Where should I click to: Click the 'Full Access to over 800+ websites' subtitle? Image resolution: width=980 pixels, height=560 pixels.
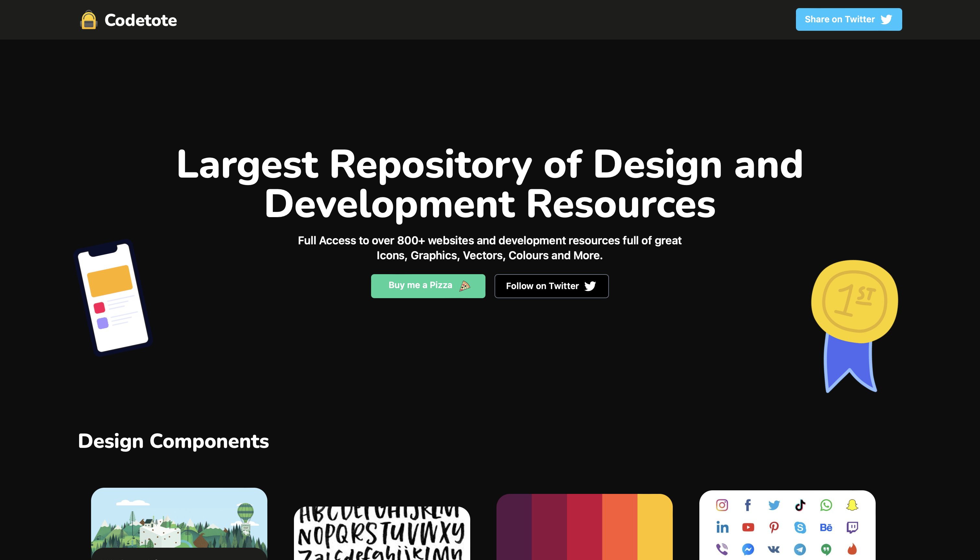pyautogui.click(x=490, y=248)
